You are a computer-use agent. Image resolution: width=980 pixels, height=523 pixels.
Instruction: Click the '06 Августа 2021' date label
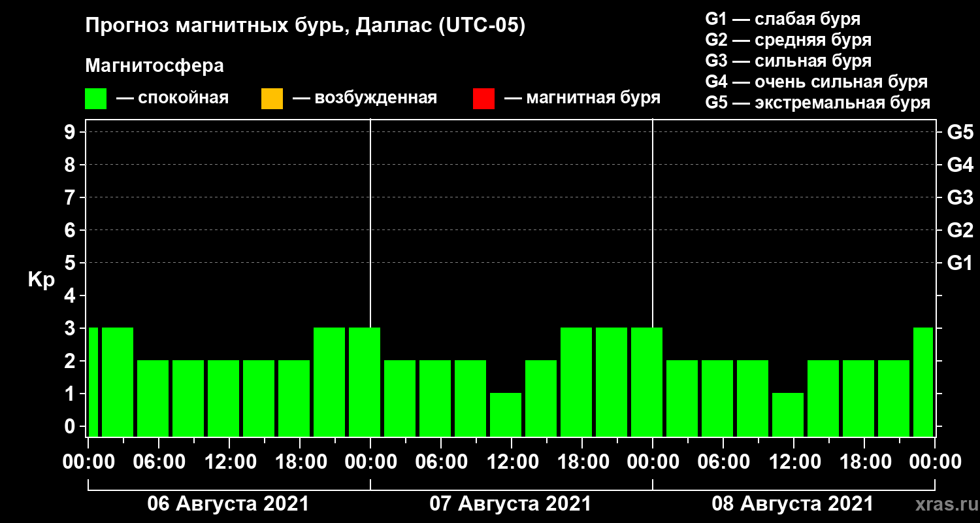(x=228, y=504)
